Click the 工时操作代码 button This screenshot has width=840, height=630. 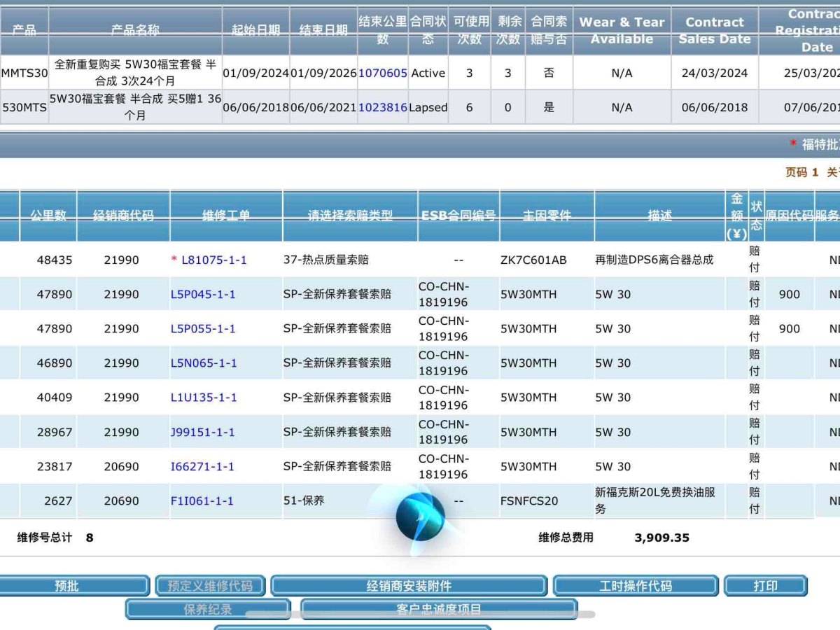point(636,586)
